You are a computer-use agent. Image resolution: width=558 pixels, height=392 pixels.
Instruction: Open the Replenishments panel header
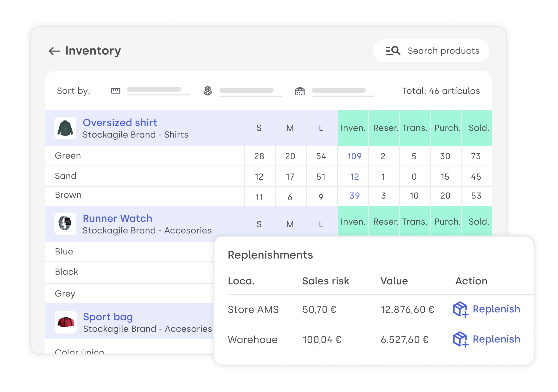pos(271,255)
